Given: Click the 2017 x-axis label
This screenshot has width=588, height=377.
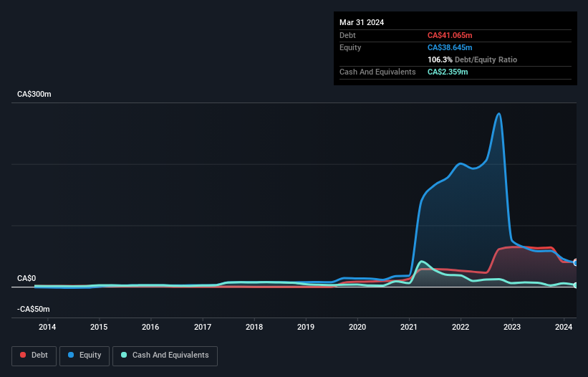Looking at the screenshot, I should click(203, 327).
